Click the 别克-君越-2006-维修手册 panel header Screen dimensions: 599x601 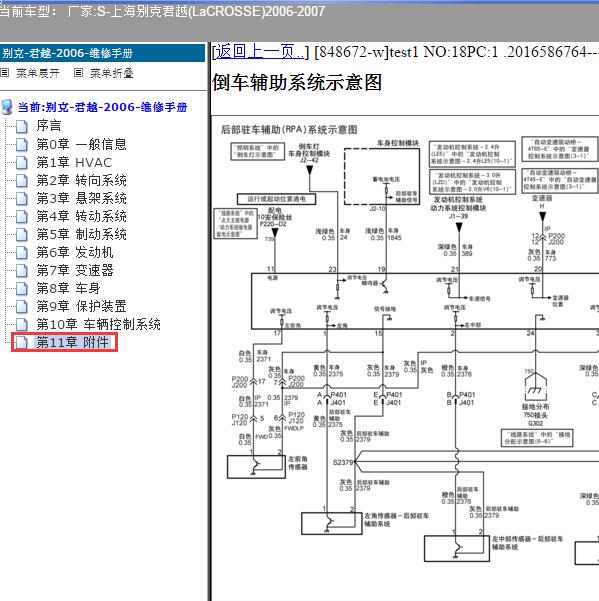[102, 53]
